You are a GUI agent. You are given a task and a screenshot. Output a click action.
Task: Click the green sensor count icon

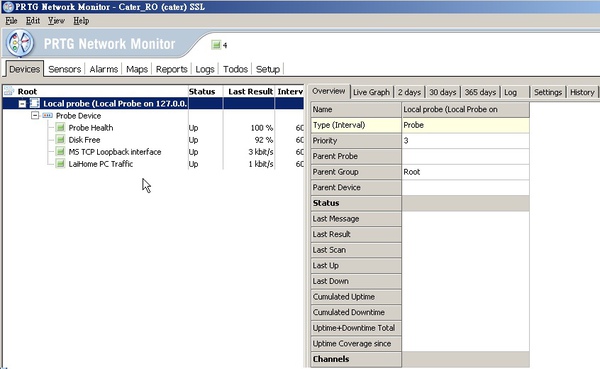[216, 45]
